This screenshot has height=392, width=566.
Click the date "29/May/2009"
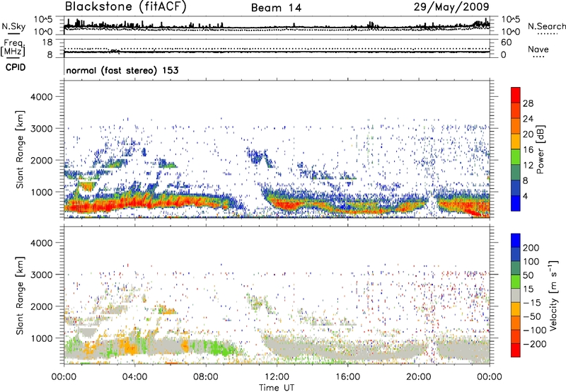click(451, 6)
